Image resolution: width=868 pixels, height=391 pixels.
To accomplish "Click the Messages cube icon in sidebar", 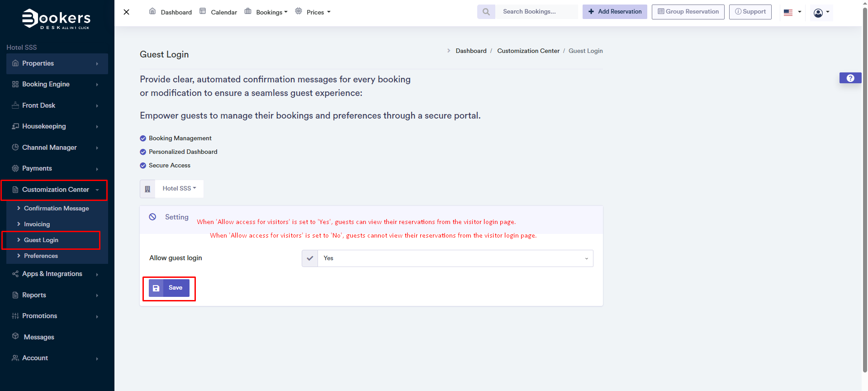I will (15, 337).
